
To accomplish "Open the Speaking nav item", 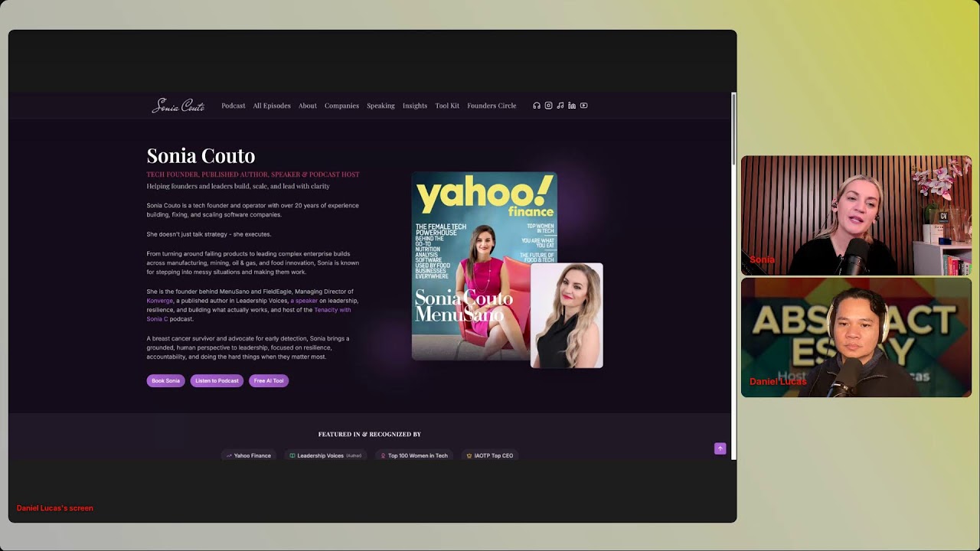I will coord(381,106).
